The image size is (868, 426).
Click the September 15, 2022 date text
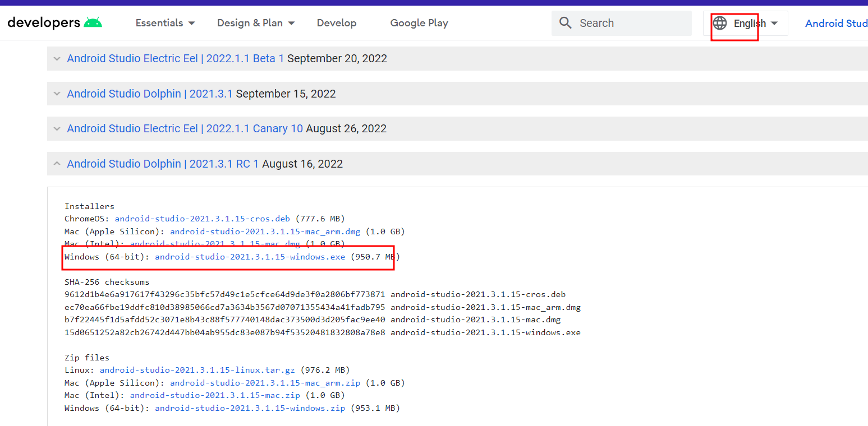point(286,94)
